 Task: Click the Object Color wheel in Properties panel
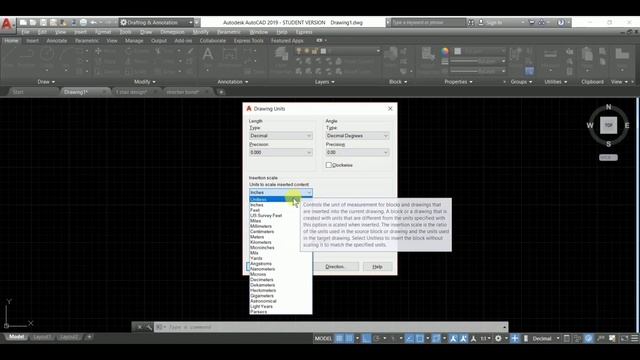444,51
